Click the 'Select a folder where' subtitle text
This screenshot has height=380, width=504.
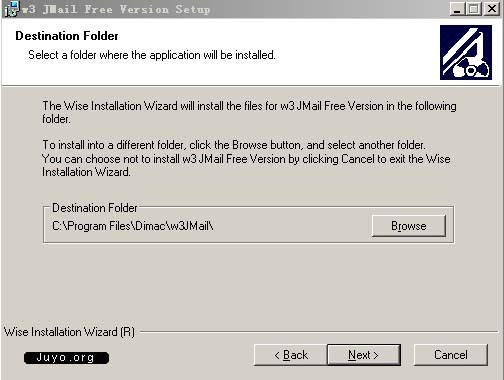[152, 55]
